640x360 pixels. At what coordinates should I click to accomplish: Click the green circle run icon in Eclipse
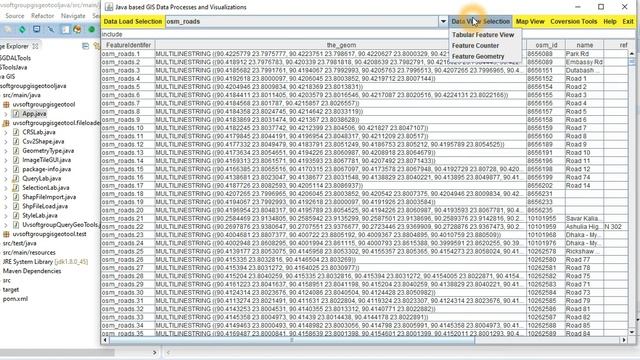(91, 29)
